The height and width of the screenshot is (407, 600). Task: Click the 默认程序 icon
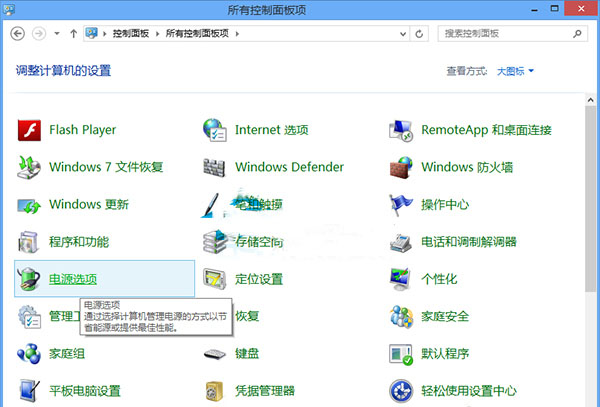point(401,354)
